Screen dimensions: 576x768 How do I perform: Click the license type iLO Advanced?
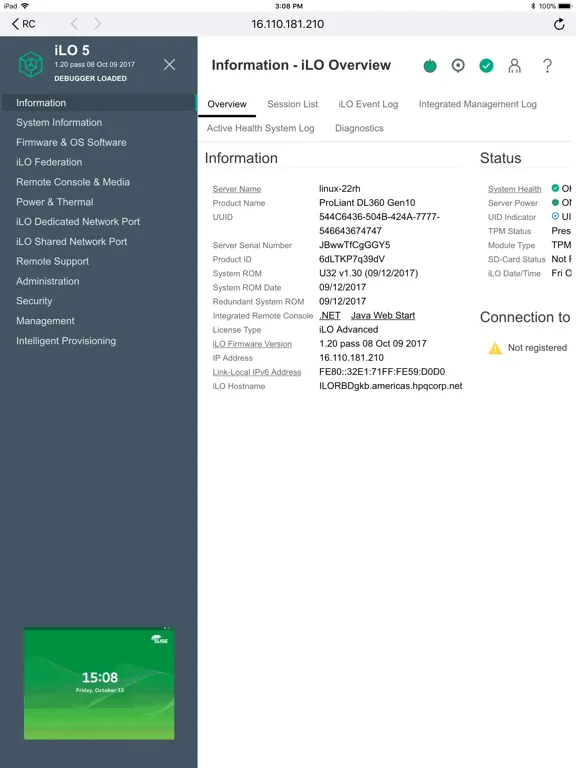(348, 330)
